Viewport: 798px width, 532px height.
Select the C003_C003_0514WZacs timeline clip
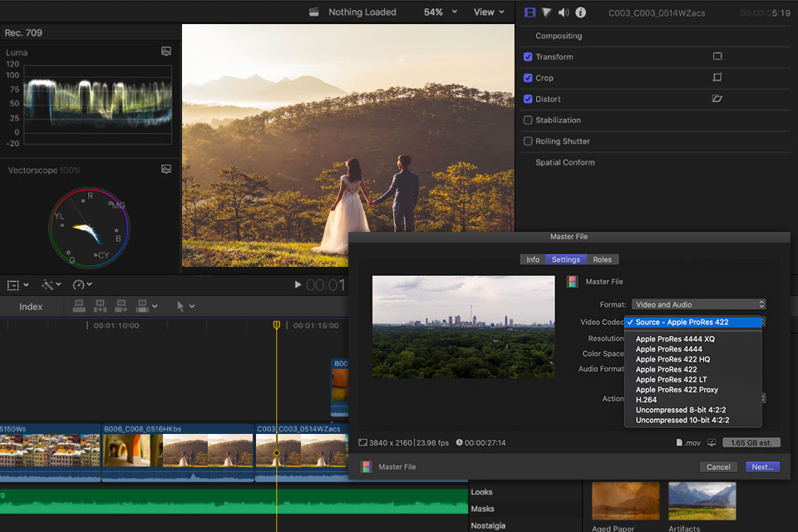coord(302,451)
